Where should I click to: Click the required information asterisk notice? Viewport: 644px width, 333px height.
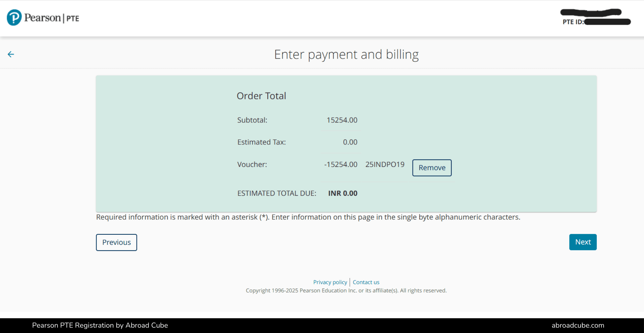308,217
